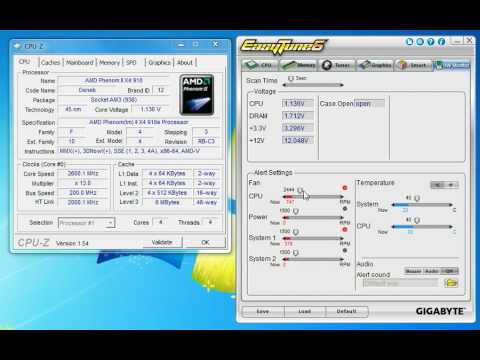480x360 pixels.
Task: Select the CPU tab in CPU-Z
Action: tap(25, 62)
